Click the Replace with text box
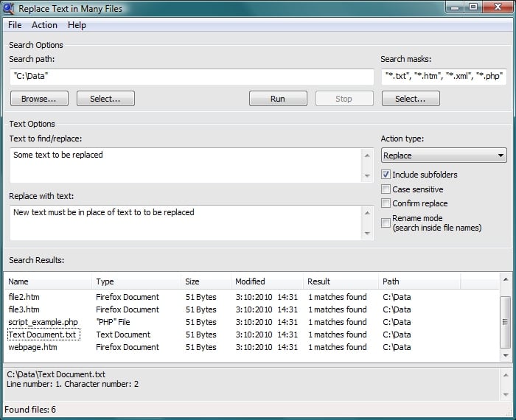 (x=184, y=222)
